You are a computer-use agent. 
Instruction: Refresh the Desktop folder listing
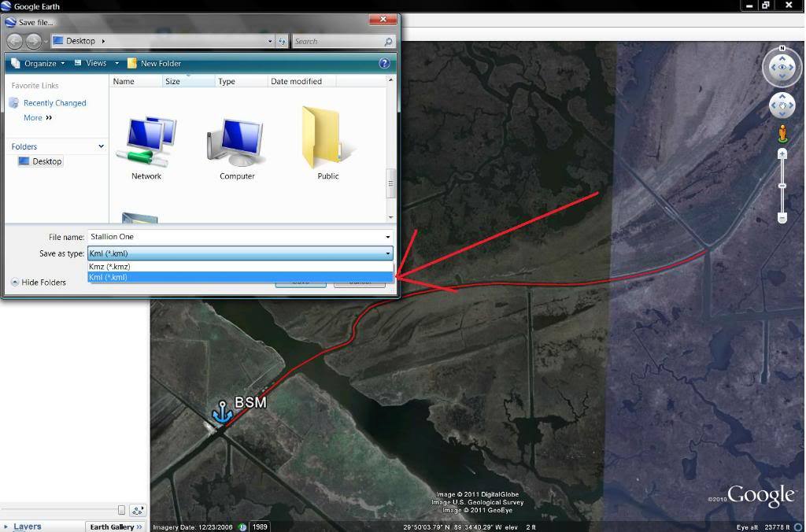[x=283, y=41]
